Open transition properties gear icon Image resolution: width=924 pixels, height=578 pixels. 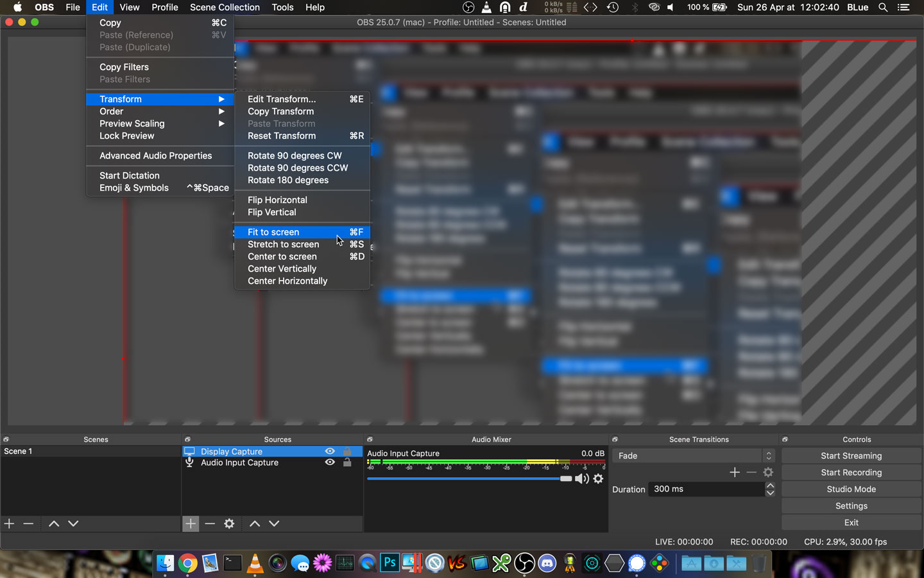[768, 472]
